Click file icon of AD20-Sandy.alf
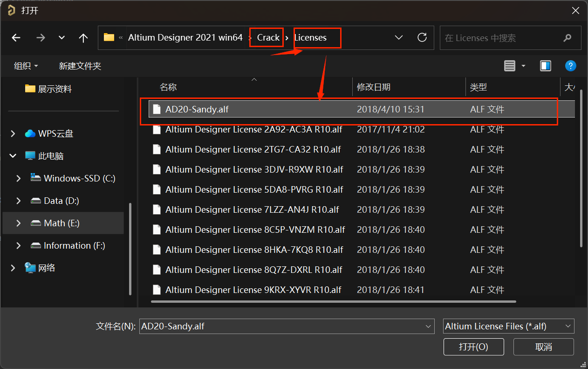Viewport: 588px width, 369px height. pos(157,110)
